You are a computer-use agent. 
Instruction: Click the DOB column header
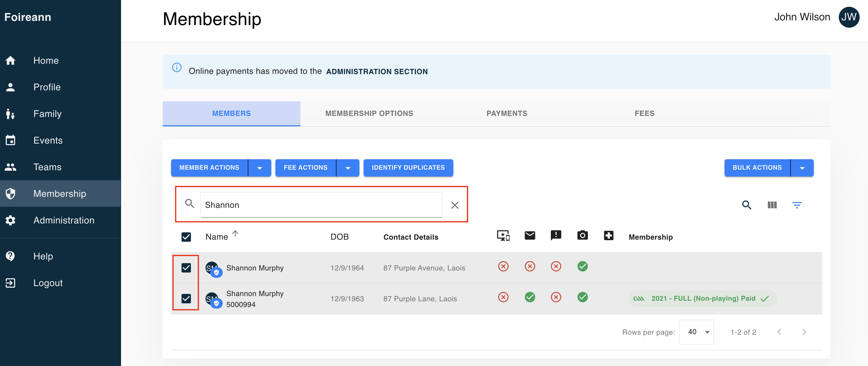click(x=339, y=237)
